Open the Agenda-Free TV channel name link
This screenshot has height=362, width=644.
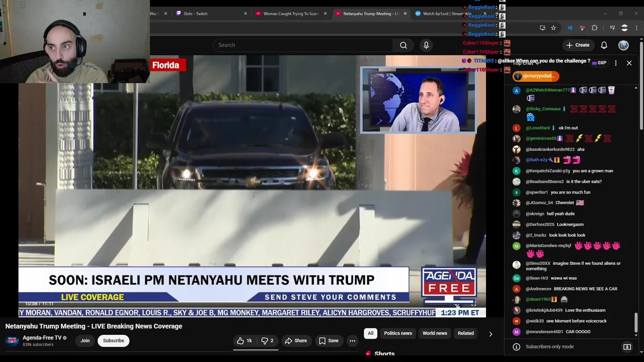pyautogui.click(x=42, y=338)
